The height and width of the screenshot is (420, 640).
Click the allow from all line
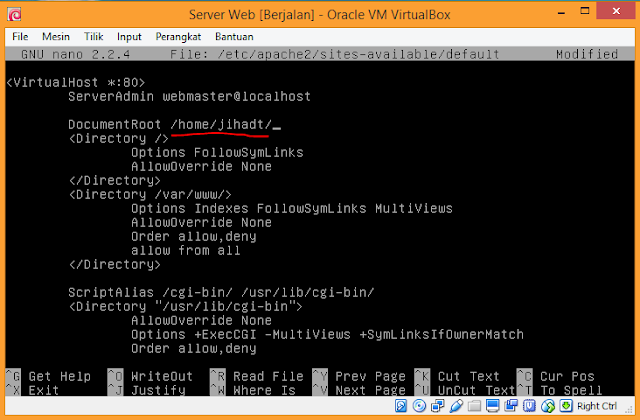[186, 250]
